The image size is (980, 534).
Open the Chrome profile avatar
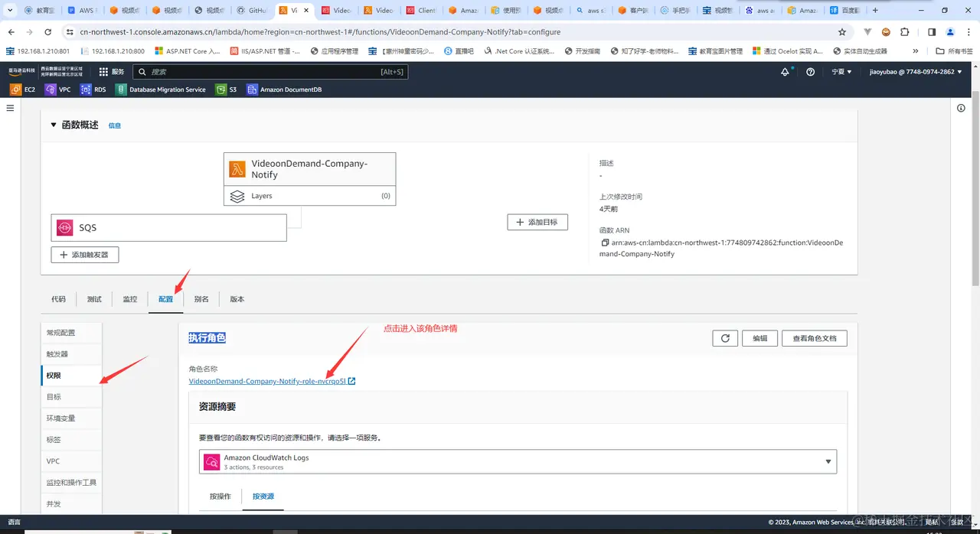(x=951, y=32)
